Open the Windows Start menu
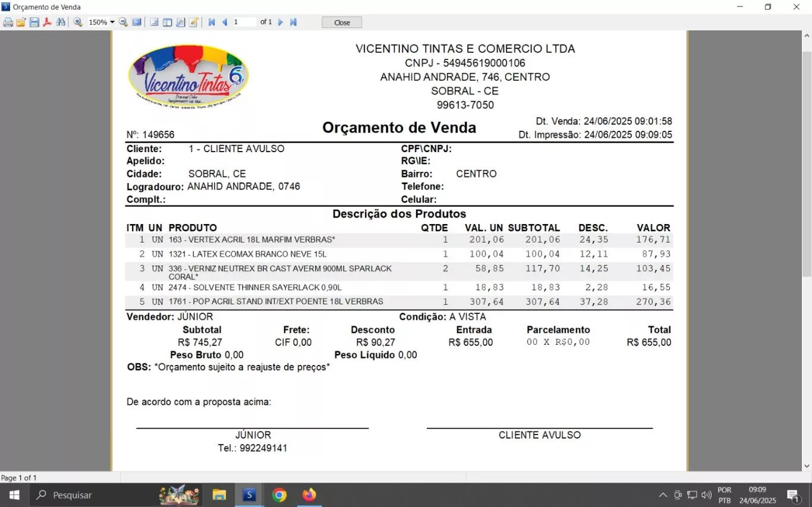The width and height of the screenshot is (812, 507). point(14,495)
